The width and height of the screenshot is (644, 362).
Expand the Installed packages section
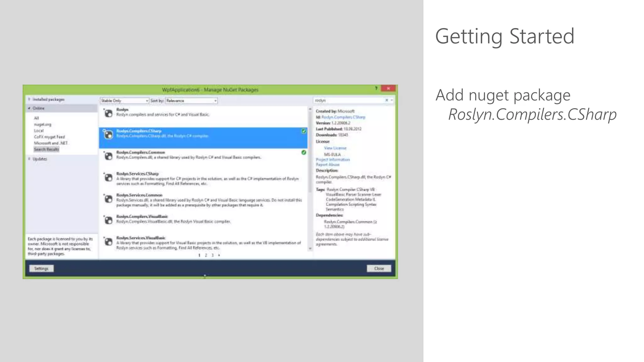tap(29, 99)
